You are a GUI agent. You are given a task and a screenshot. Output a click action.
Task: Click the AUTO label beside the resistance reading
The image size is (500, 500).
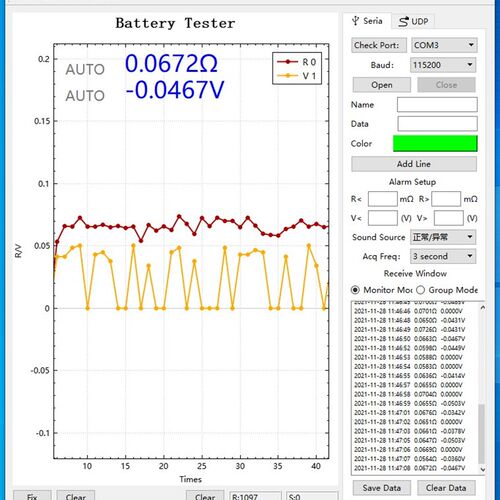coord(85,69)
